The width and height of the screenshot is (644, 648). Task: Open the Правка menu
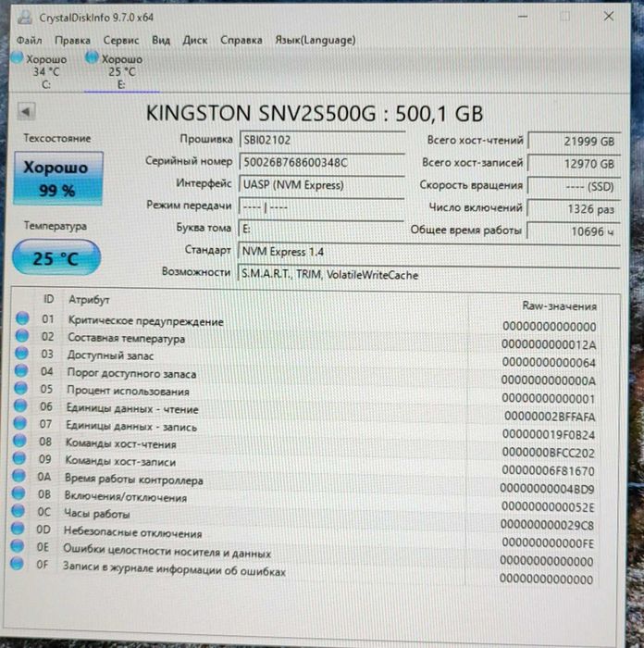click(72, 40)
